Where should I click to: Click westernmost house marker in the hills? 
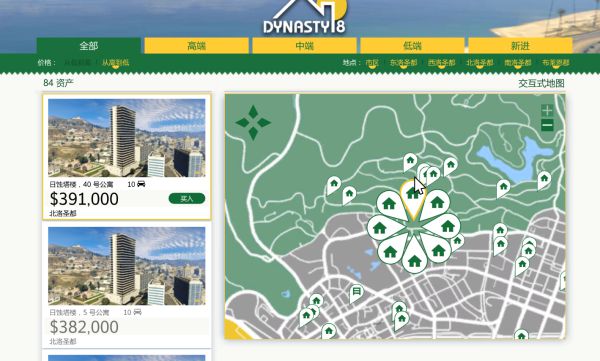pos(334,186)
